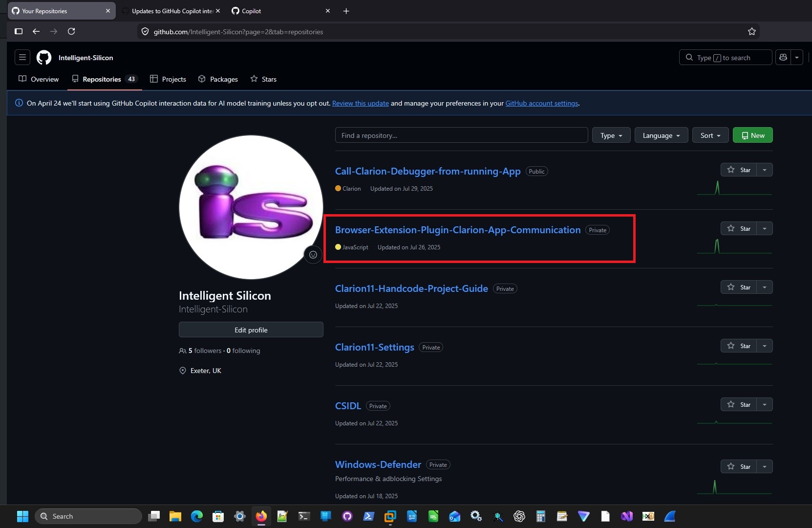The width and height of the screenshot is (812, 528).
Task: Click the GitHub logo icon
Action: tap(44, 57)
